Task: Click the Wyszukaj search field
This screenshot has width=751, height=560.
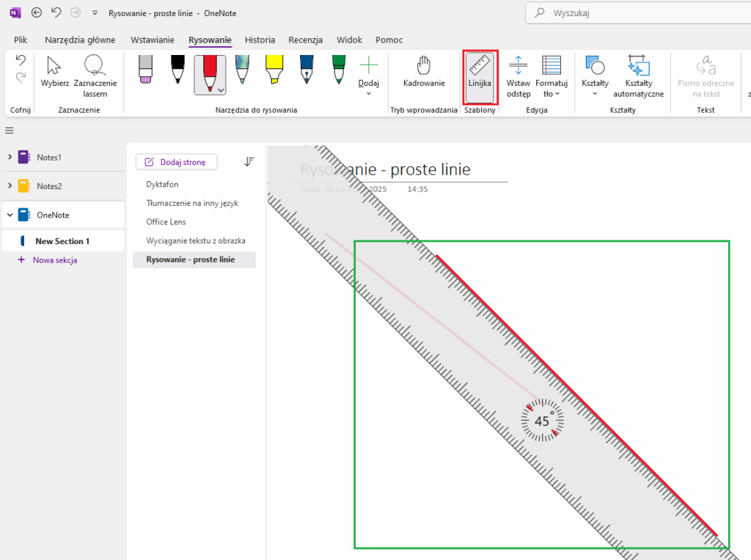Action: [x=638, y=13]
